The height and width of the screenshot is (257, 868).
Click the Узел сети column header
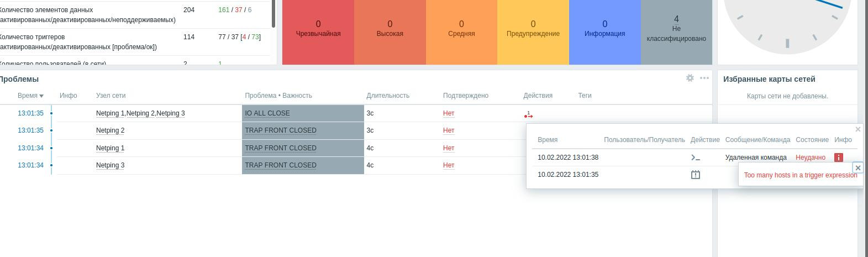[x=111, y=96]
